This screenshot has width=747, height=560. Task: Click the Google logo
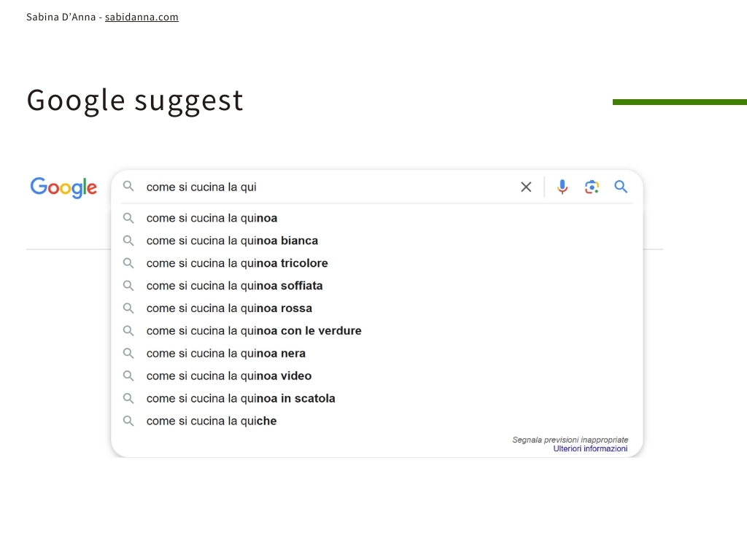(63, 187)
